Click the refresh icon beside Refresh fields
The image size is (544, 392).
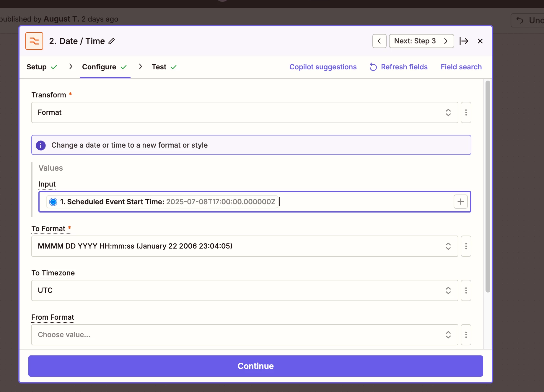(x=373, y=67)
